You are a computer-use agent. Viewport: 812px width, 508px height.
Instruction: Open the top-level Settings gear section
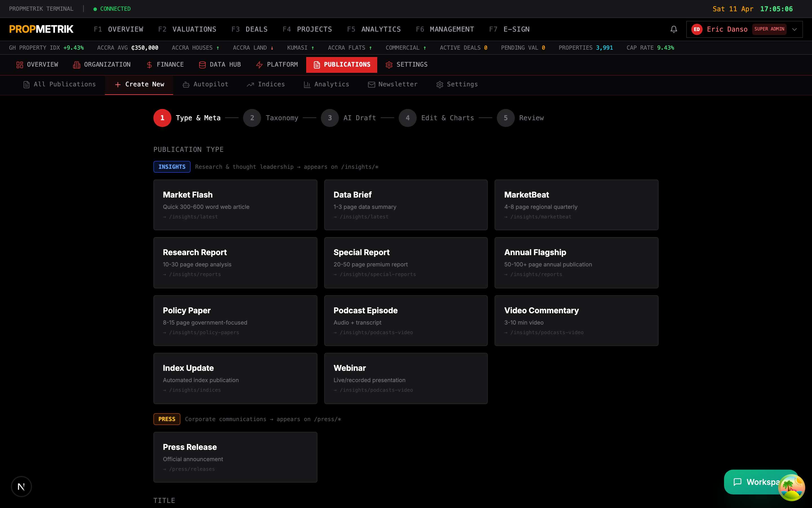coord(407,65)
